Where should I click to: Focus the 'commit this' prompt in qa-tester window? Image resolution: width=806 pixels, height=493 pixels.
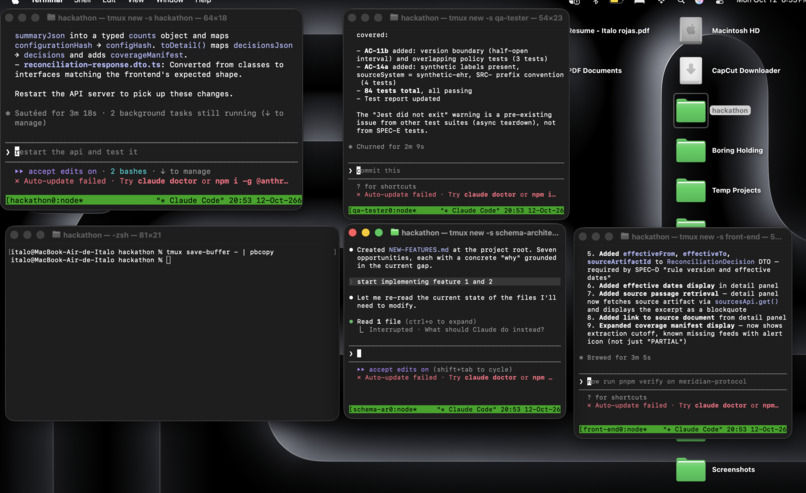tap(456, 171)
